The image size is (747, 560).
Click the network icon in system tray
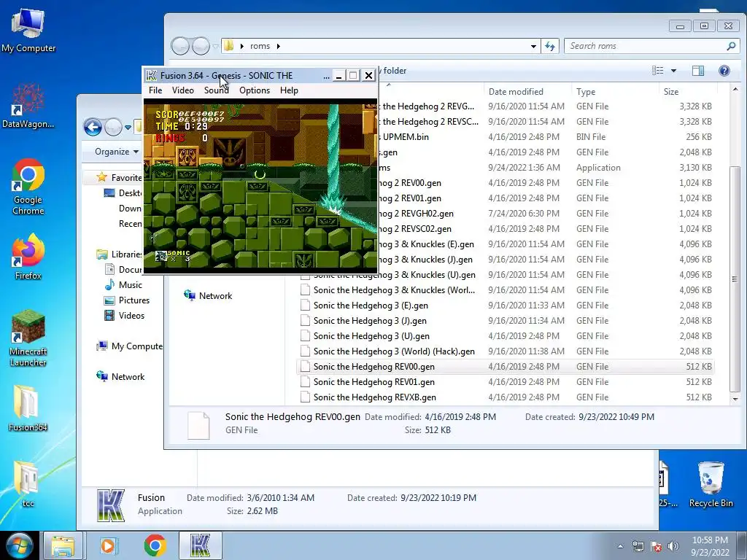[x=638, y=546]
